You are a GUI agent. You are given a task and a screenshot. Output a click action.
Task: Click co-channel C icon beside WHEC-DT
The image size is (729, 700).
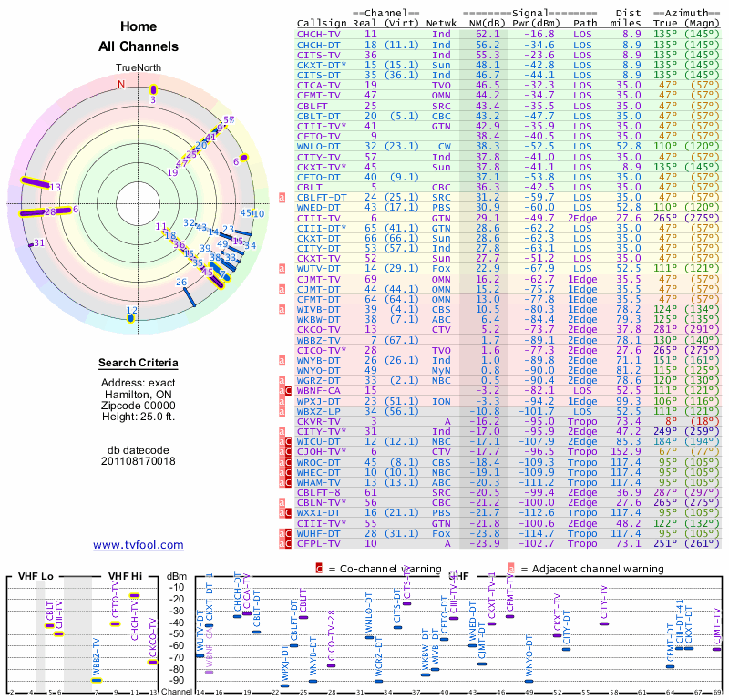(288, 472)
